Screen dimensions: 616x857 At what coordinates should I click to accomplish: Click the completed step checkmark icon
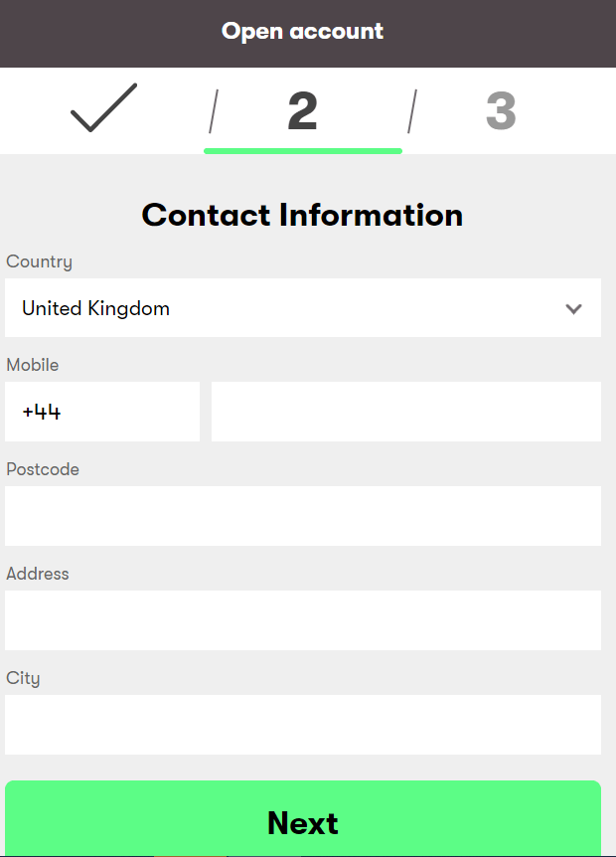click(x=103, y=108)
